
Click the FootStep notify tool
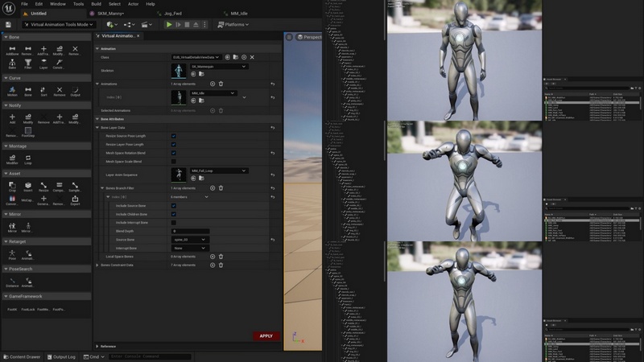tap(28, 131)
